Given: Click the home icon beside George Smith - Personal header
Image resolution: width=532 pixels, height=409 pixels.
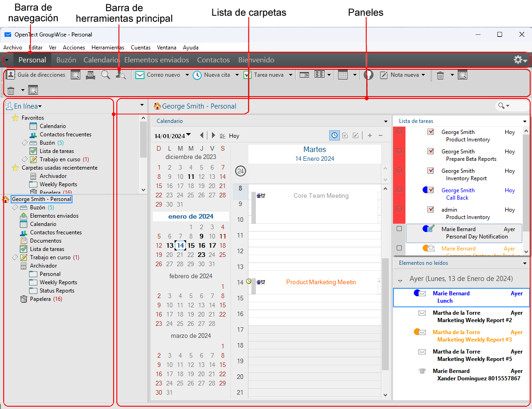Looking at the screenshot, I should click(x=157, y=106).
